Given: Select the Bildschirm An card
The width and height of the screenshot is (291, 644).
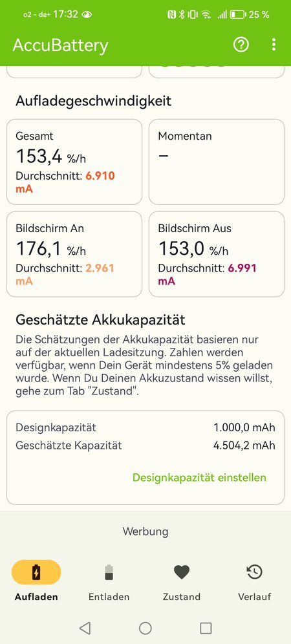Looking at the screenshot, I should (x=74, y=254).
